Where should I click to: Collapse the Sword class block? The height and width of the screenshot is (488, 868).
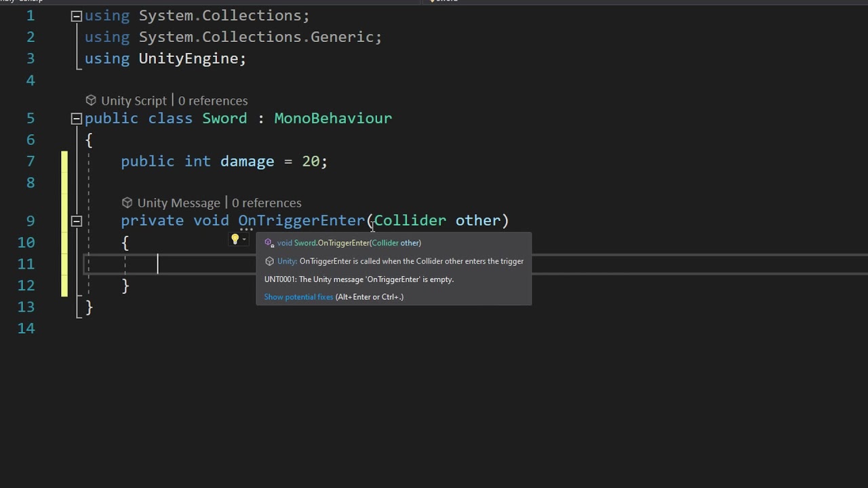pyautogui.click(x=76, y=119)
